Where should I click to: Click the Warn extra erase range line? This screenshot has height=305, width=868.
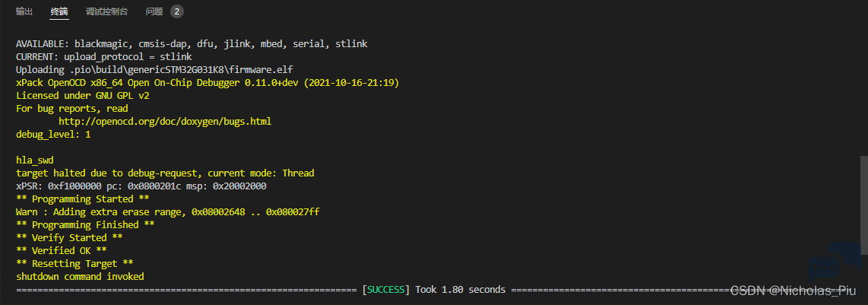click(x=168, y=212)
